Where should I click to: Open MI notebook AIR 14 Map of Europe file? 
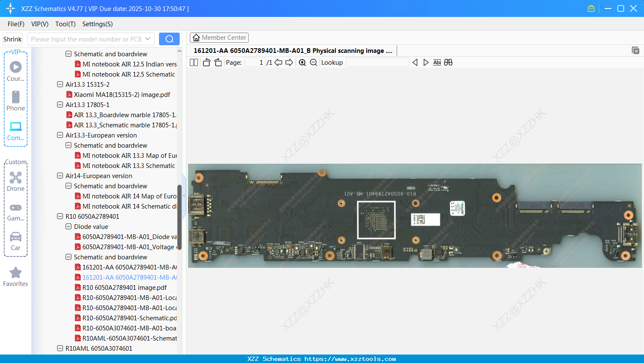point(129,196)
